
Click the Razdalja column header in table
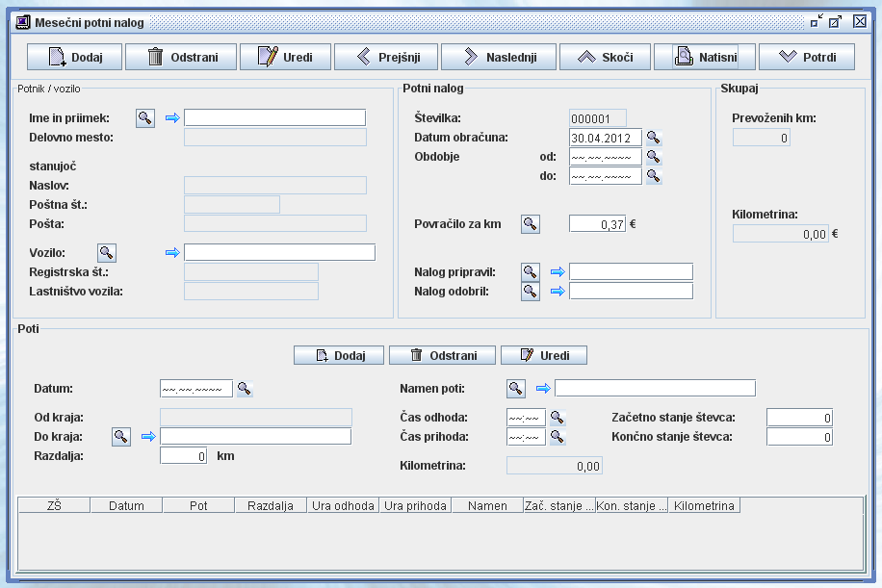pyautogui.click(x=271, y=505)
